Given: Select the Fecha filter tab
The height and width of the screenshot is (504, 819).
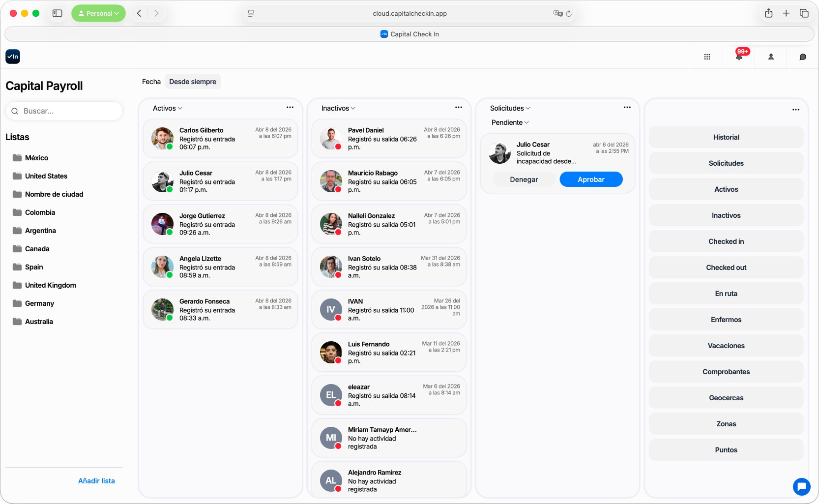Looking at the screenshot, I should click(151, 81).
